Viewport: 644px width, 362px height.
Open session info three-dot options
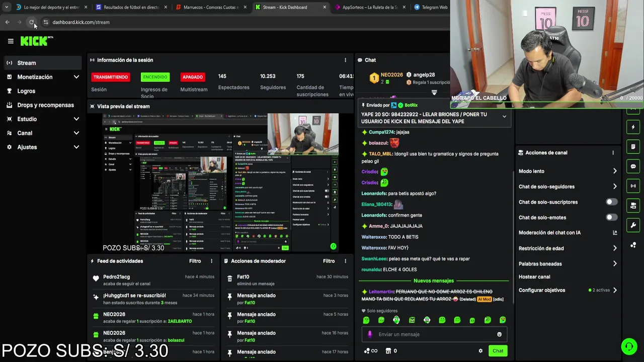tap(345, 60)
